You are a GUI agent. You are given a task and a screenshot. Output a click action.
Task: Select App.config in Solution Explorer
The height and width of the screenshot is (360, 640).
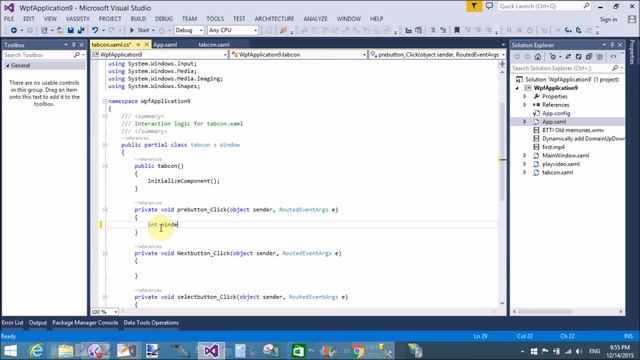click(556, 113)
